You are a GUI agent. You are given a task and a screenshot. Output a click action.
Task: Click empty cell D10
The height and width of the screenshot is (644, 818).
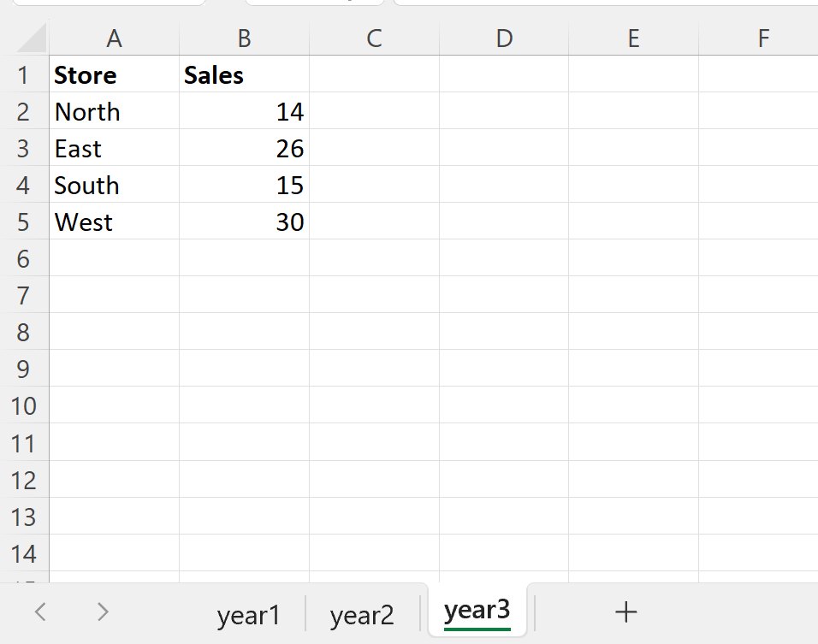tap(504, 405)
